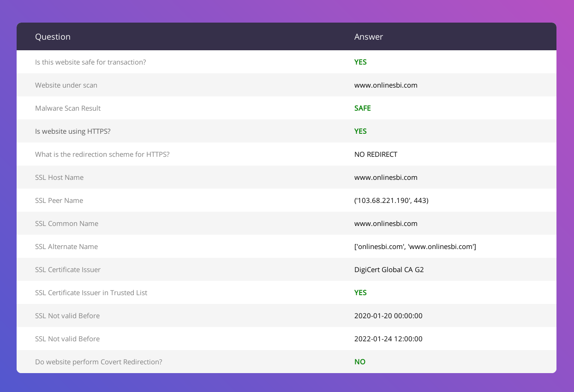The height and width of the screenshot is (392, 574).
Task: Select the 'SSL Host Name' label
Action: coord(59,177)
